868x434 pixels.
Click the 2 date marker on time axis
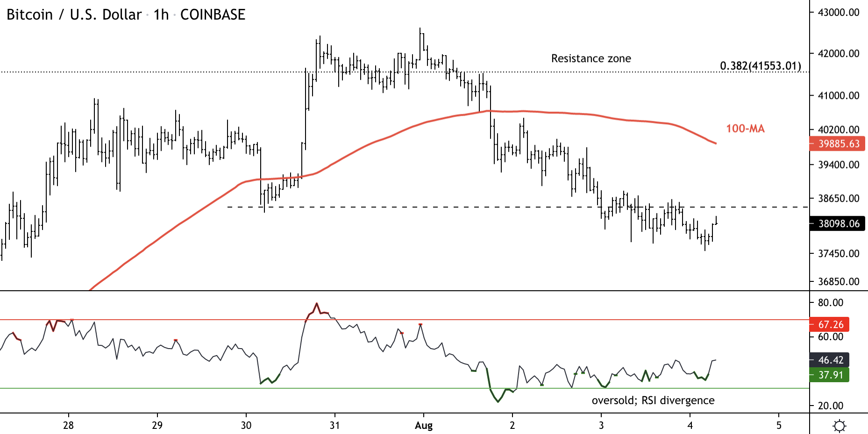(x=512, y=425)
